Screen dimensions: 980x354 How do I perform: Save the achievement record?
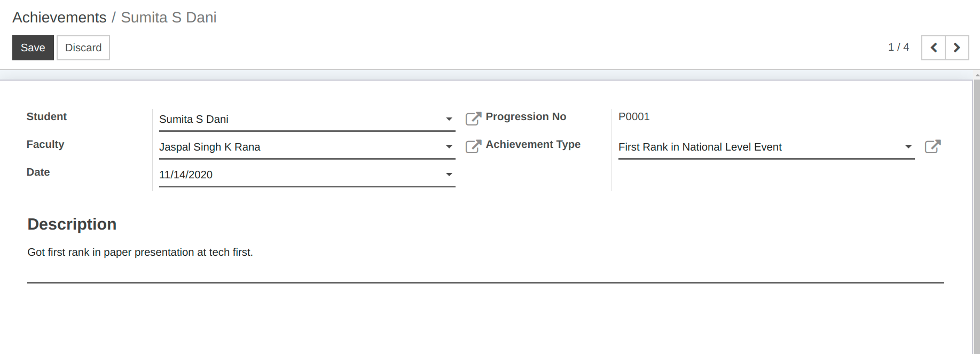pos(33,48)
